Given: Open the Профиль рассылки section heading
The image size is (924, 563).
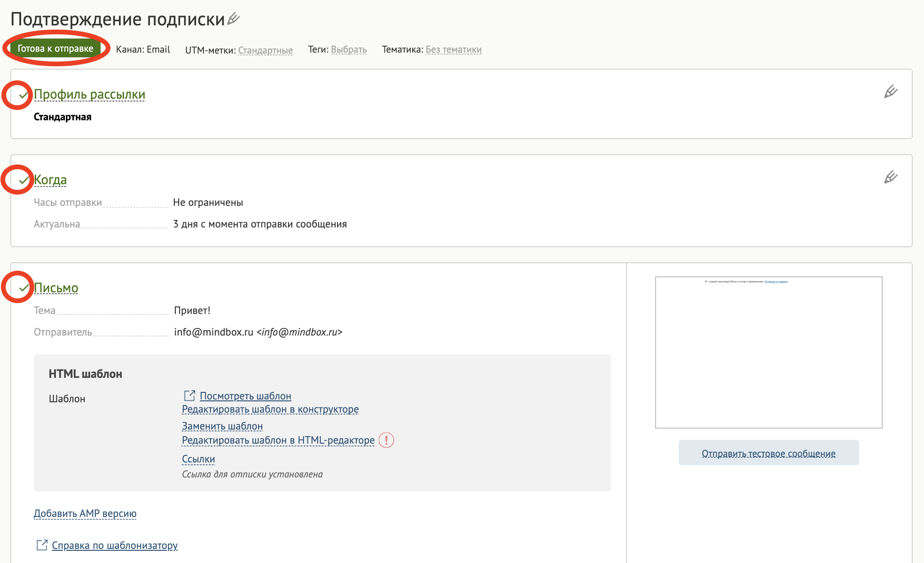Looking at the screenshot, I should click(89, 94).
